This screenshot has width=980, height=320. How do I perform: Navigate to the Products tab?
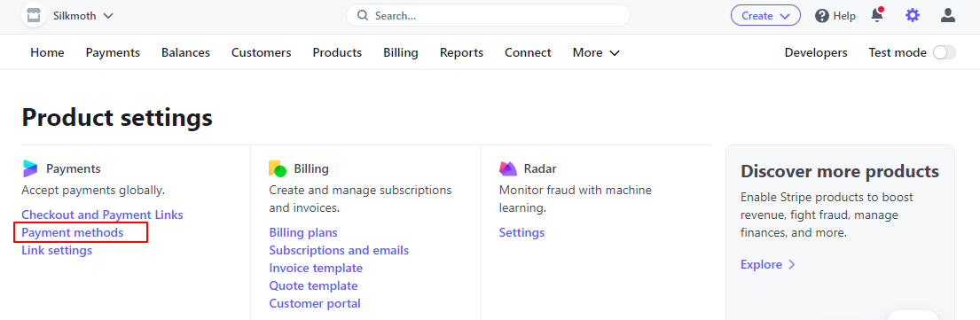338,53
